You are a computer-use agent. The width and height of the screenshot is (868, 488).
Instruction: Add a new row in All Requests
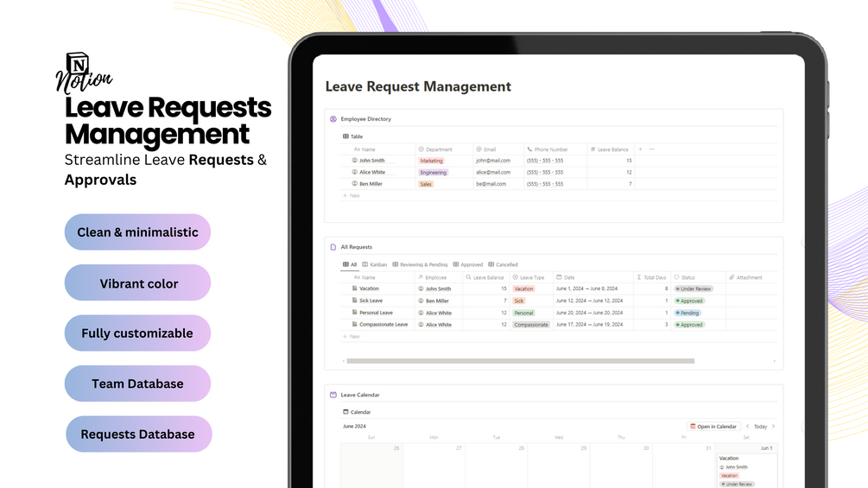coord(351,336)
